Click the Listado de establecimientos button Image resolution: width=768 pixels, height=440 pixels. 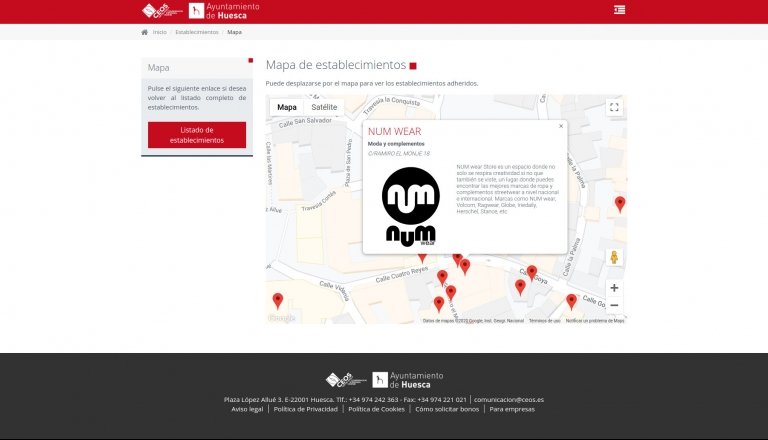click(x=197, y=135)
